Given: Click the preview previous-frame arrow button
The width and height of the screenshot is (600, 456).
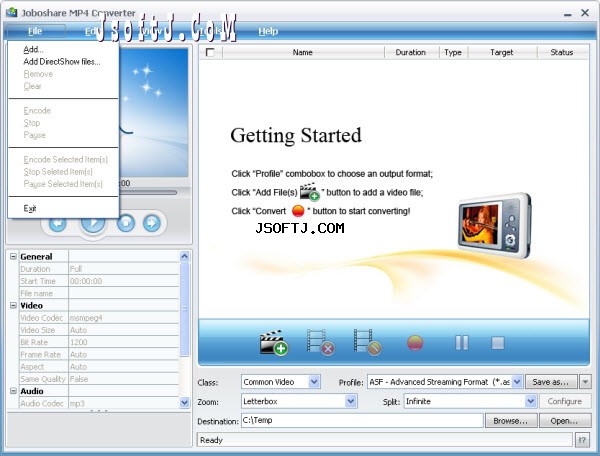Looking at the screenshot, I should pyautogui.click(x=58, y=223).
